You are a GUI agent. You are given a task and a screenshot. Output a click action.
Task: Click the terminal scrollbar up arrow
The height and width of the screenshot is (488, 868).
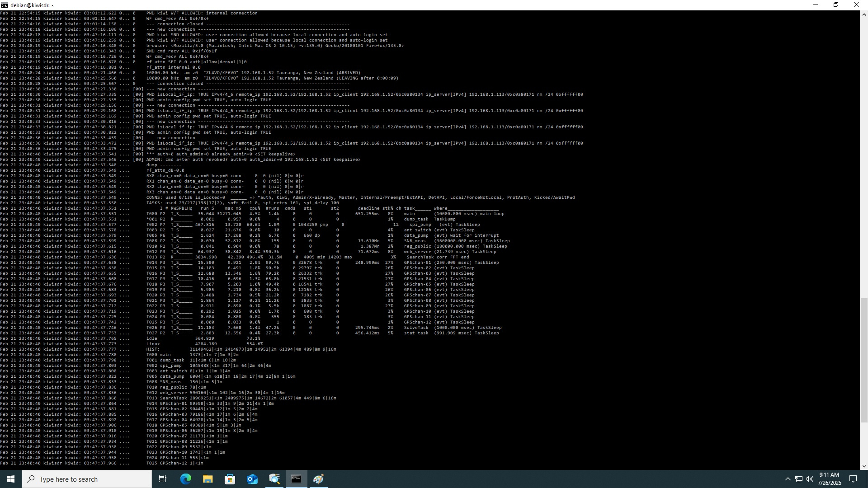pyautogui.click(x=864, y=14)
